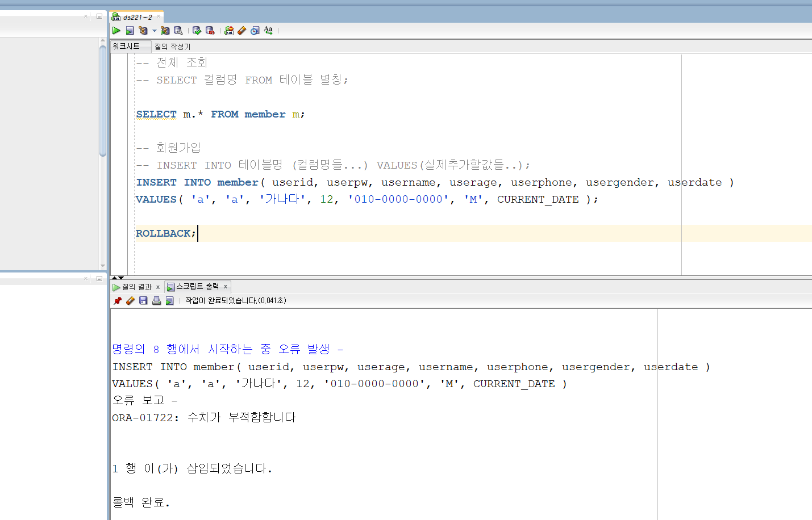Open SQL History using the SQL star icon
The image size is (812, 520).
click(228, 30)
